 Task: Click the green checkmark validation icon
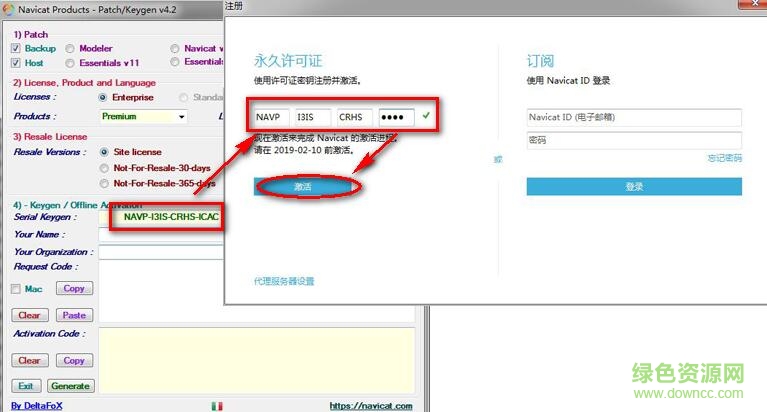[x=426, y=116]
